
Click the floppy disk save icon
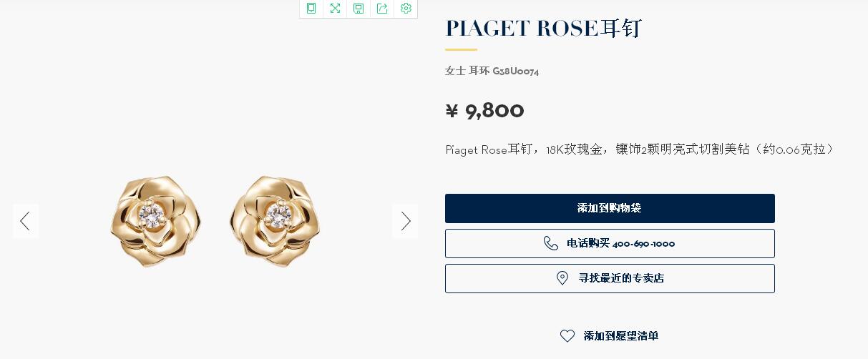point(359,9)
